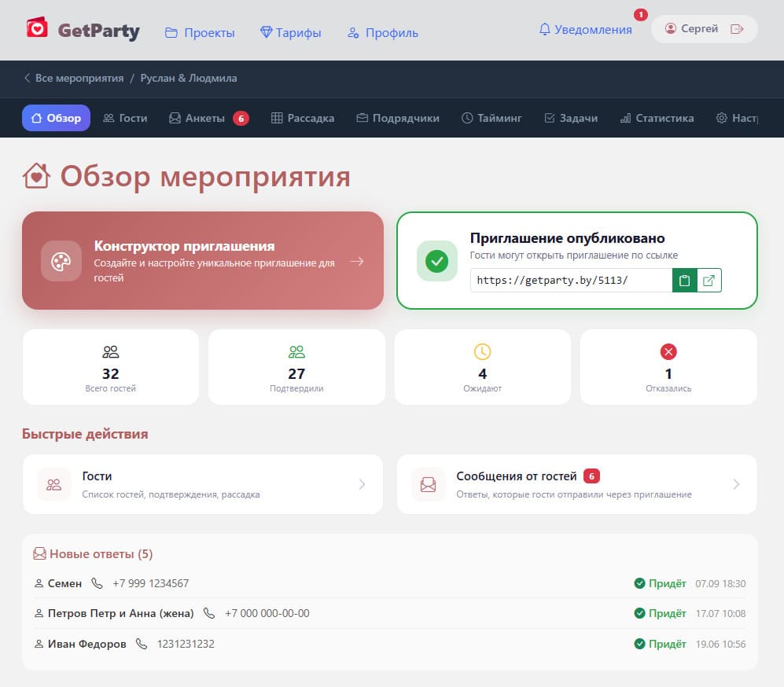The image size is (784, 687).
Task: Click the Новые ответы (5) heading
Action: (x=101, y=553)
